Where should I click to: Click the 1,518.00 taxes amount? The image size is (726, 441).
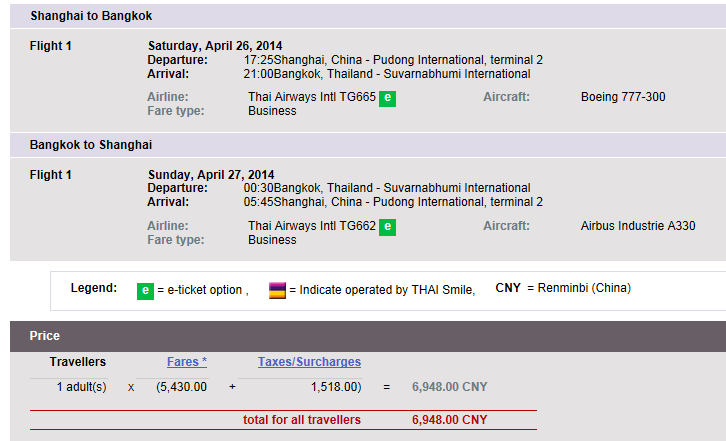click(335, 387)
